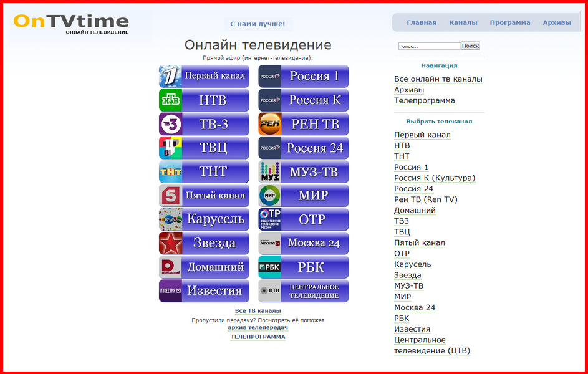
Task: Select Россия К (Культура) sidebar link
Action: click(435, 178)
